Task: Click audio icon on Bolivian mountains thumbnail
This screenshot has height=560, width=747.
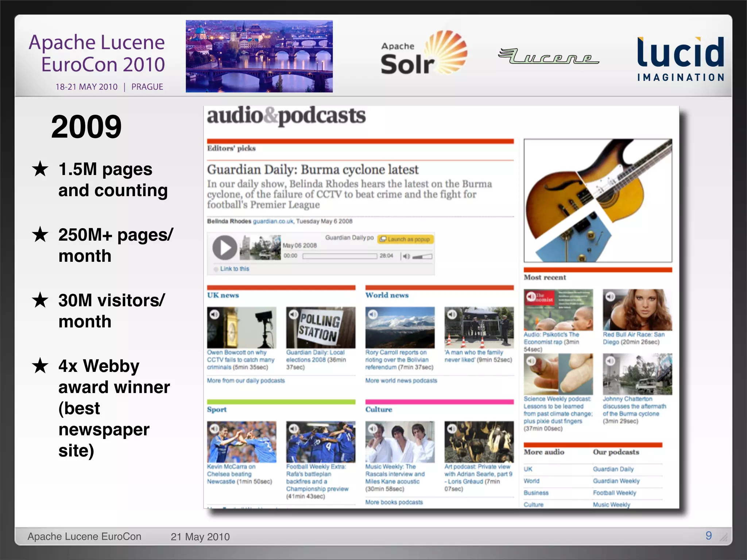Action: pyautogui.click(x=373, y=314)
